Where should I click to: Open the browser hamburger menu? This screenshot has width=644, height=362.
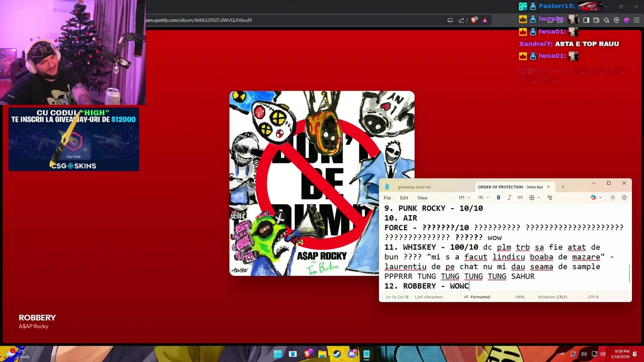pos(636,20)
